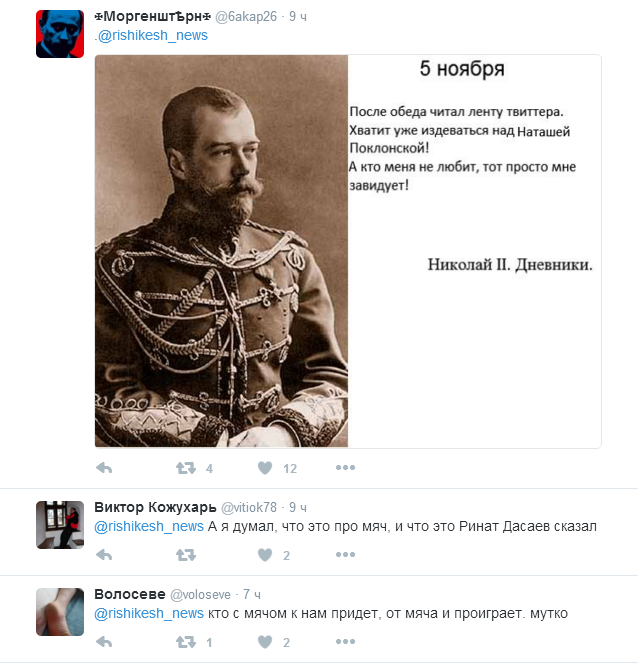Expand more options on Виктор Кожухарь's tweet

tap(345, 555)
